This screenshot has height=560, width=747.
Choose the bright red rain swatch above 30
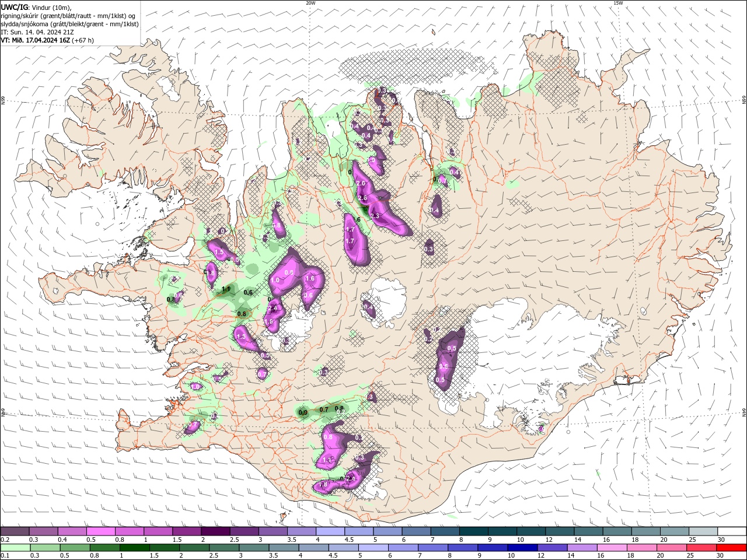tap(731, 548)
